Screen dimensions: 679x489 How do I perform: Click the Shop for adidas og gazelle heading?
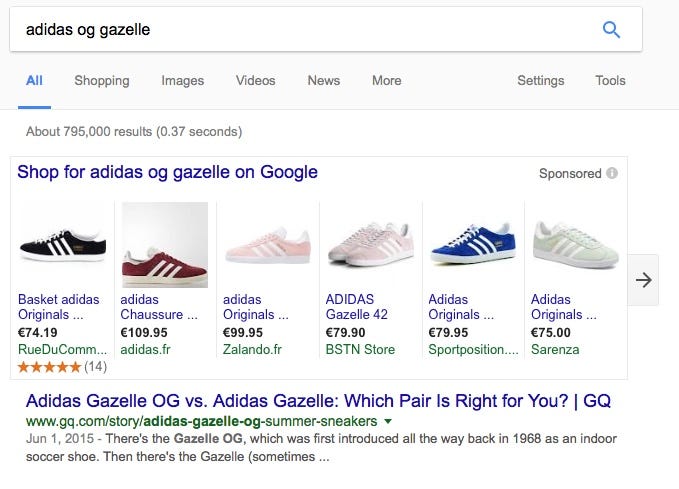168,172
